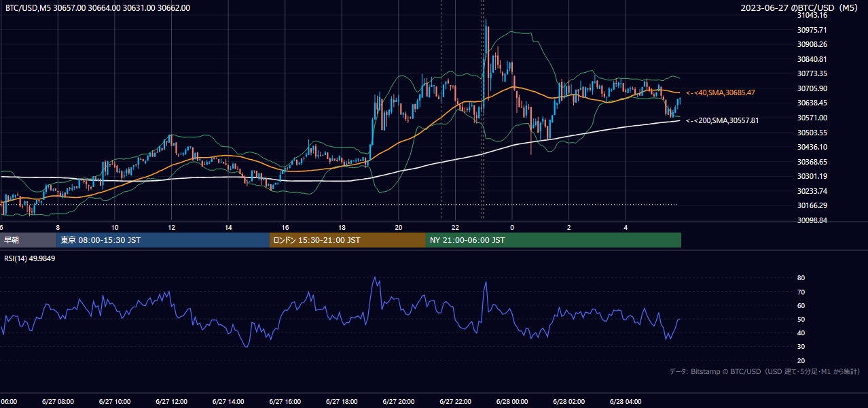This screenshot has height=408, width=868.
Task: Click price axis label 30166.29
Action: pyautogui.click(x=812, y=205)
